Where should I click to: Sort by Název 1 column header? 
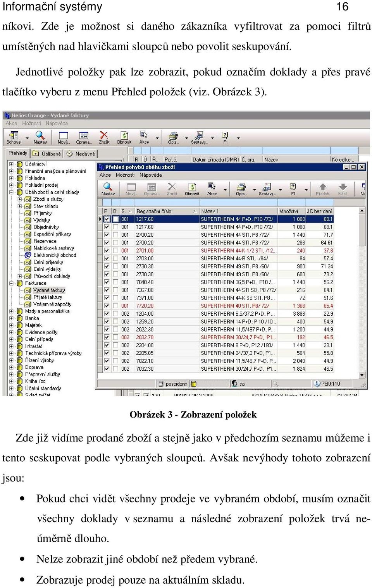[239, 211]
